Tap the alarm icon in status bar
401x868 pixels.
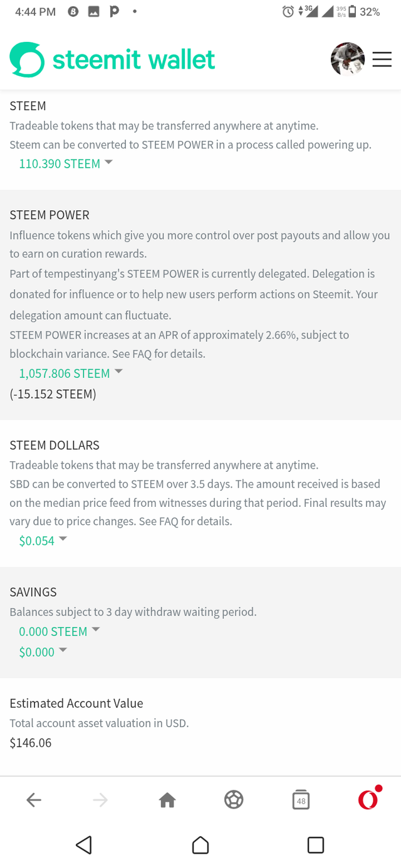(x=288, y=11)
